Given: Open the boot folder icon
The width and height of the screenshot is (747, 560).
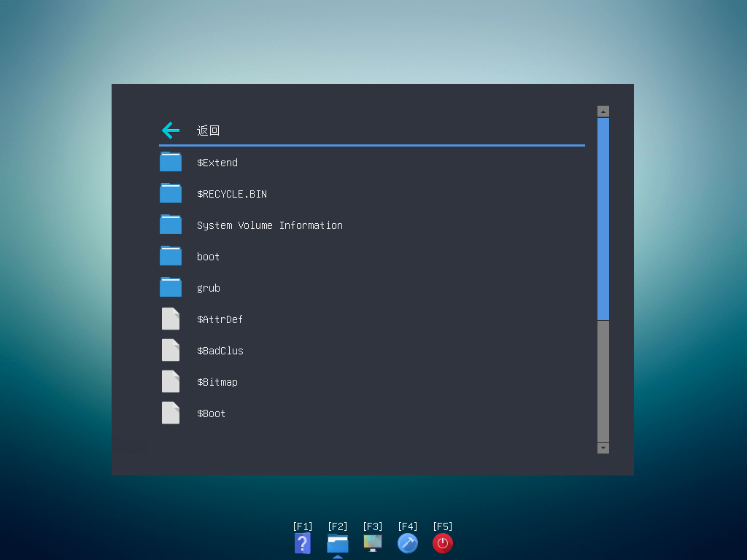Looking at the screenshot, I should click(170, 256).
